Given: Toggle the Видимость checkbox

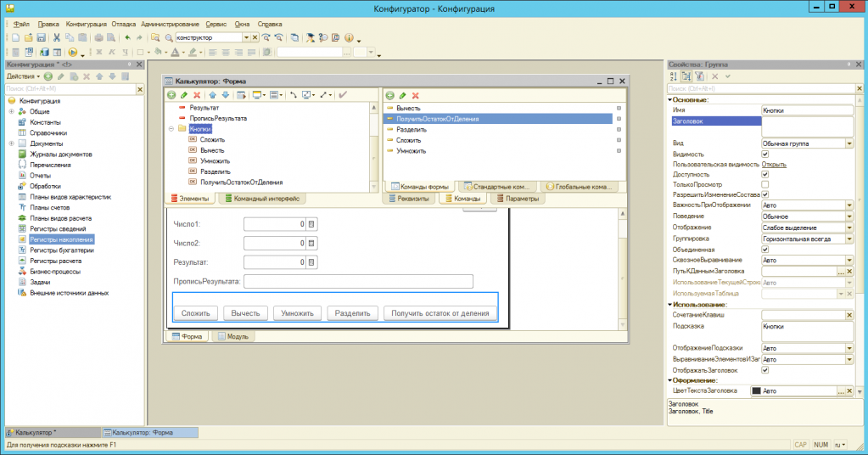Looking at the screenshot, I should click(x=765, y=154).
